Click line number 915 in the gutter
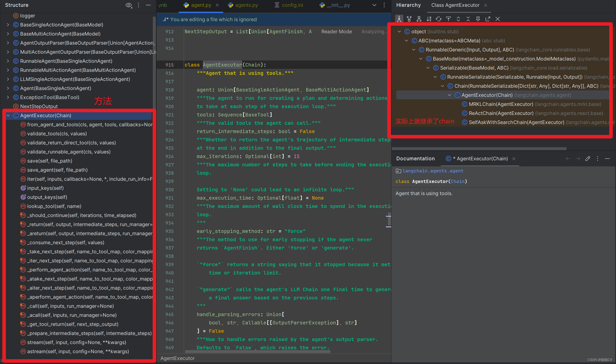This screenshot has height=364, width=616. [x=170, y=65]
